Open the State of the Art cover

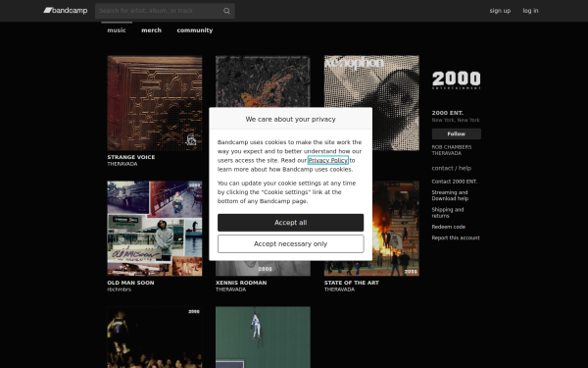tap(396, 229)
